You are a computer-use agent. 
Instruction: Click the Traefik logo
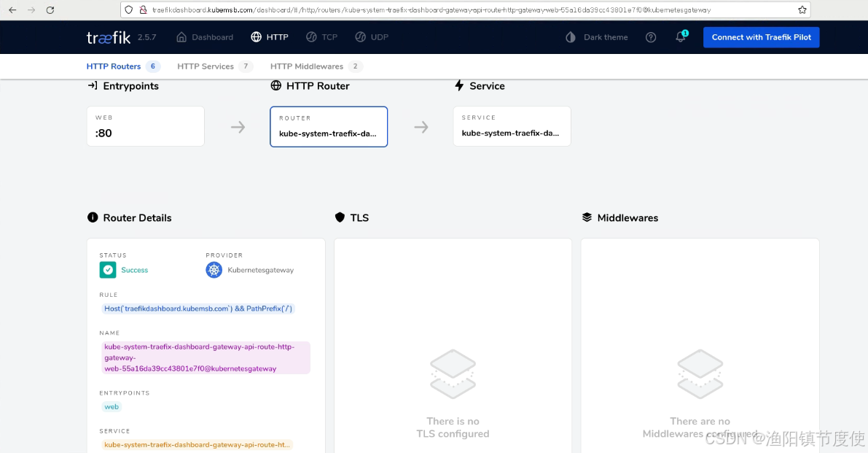click(109, 37)
